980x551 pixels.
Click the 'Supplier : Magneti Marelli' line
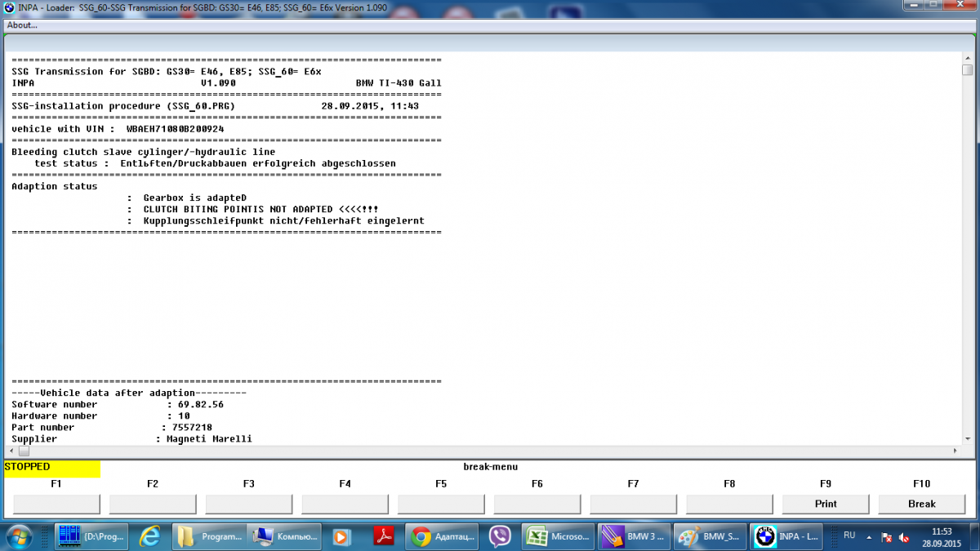point(131,438)
